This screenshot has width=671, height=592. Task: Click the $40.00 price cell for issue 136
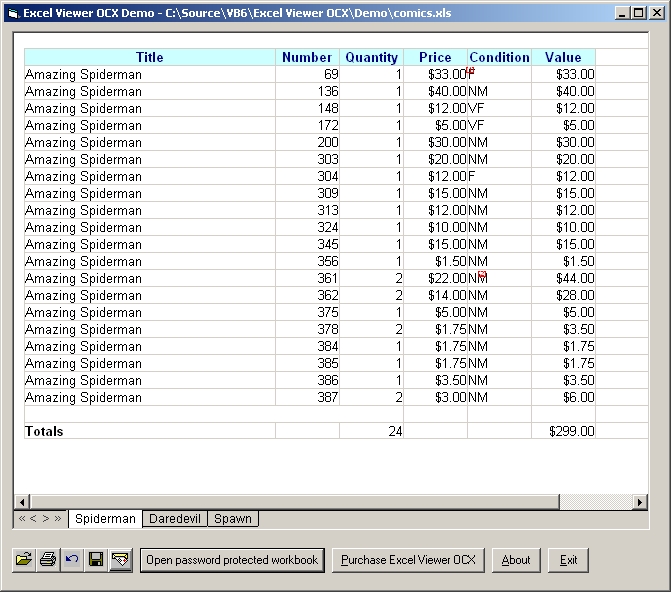click(435, 91)
